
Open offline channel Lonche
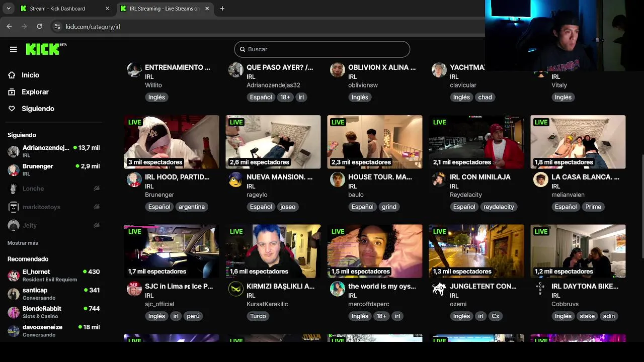53,189
